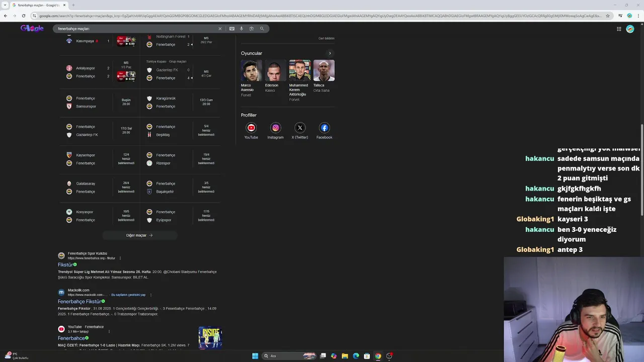Open Fenerbahçe's YouTube profile icon
Image resolution: width=644 pixels, height=362 pixels.
coord(251,128)
